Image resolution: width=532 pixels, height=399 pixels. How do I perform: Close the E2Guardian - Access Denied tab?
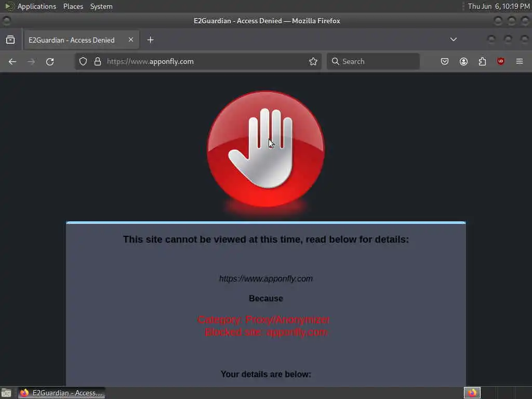click(130, 39)
